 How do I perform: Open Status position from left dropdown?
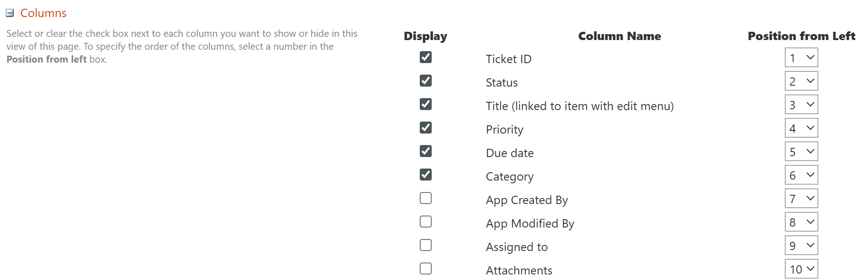(801, 82)
